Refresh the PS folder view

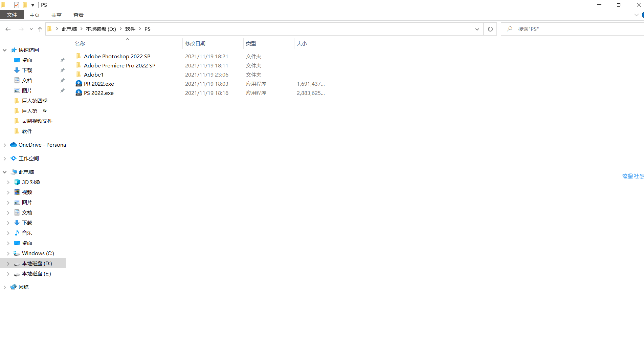tap(490, 29)
